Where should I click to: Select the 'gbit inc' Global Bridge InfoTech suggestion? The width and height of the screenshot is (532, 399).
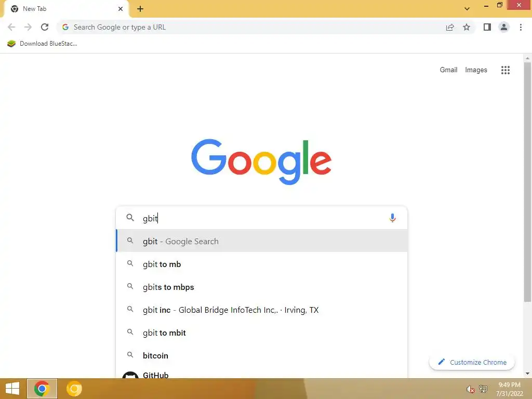(262, 310)
